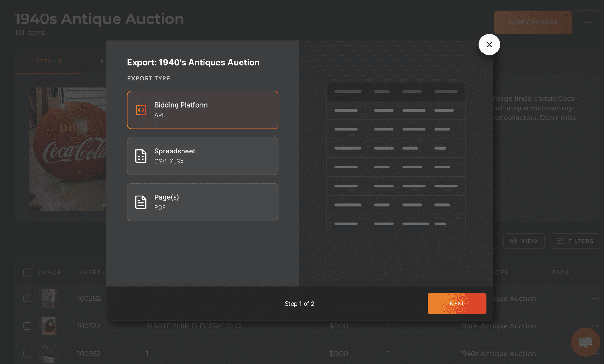Select the Spreadsheet CSV, XLSX export option
This screenshot has height=364, width=604.
202,156
